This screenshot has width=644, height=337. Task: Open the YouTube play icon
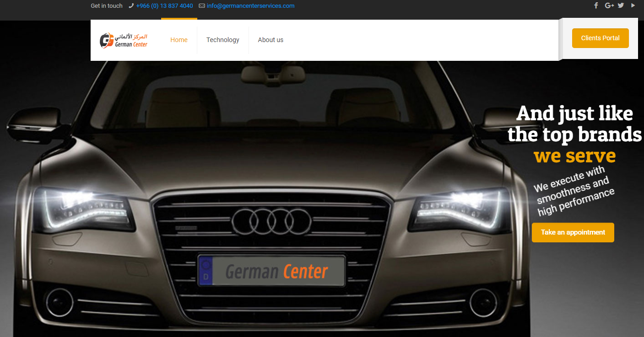pyautogui.click(x=633, y=5)
